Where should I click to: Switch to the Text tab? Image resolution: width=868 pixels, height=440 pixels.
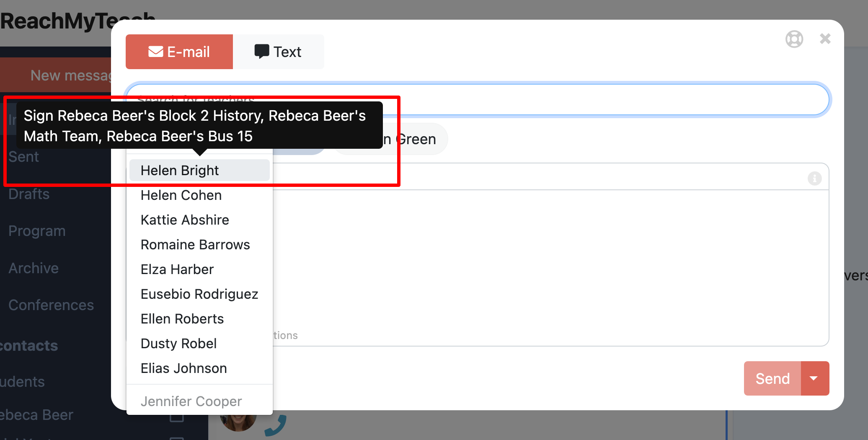click(x=278, y=52)
